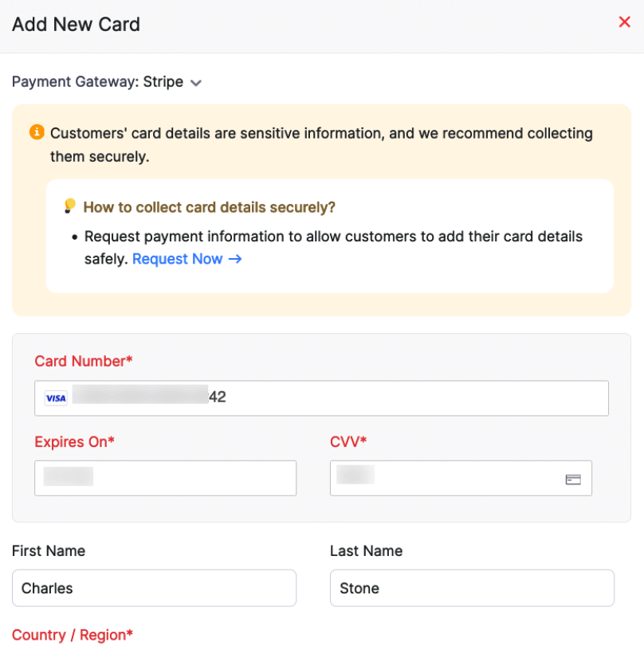Click the lightbulb icon beside the security tip
644x650 pixels.
70,206
